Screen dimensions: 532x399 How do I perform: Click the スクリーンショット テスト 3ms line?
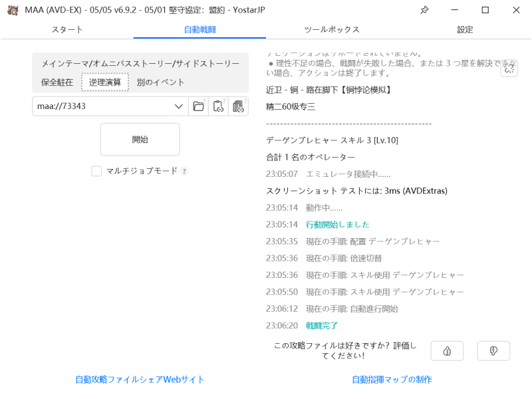pyautogui.click(x=356, y=191)
